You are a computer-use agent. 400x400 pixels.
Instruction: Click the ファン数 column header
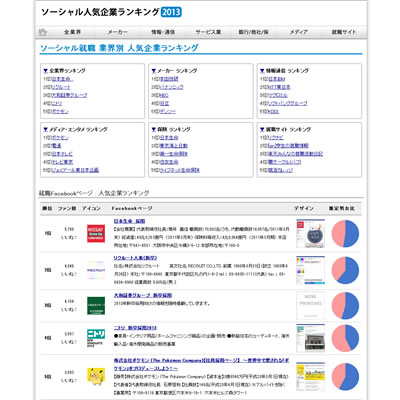pos(67,208)
